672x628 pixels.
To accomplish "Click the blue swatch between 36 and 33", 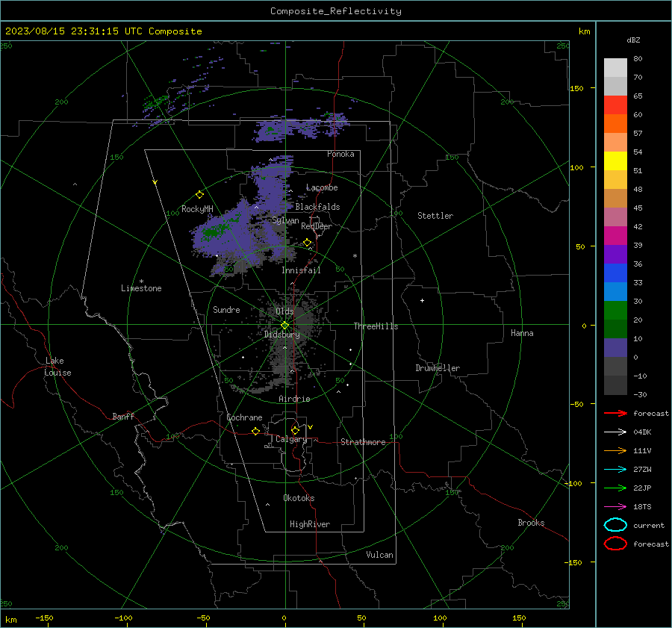I will click(x=615, y=273).
